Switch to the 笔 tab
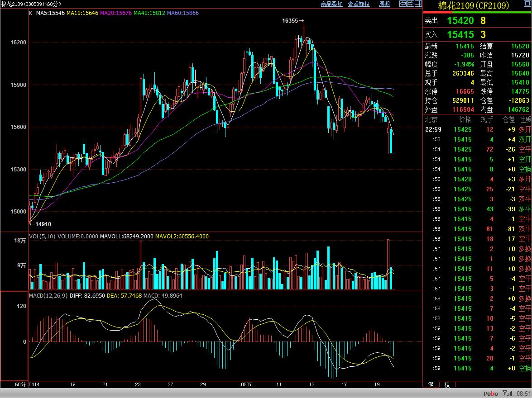This screenshot has width=532, height=398. coord(431,384)
